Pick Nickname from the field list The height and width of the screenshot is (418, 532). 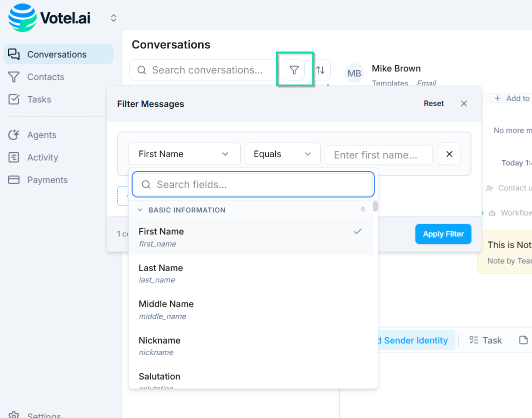[250, 345]
